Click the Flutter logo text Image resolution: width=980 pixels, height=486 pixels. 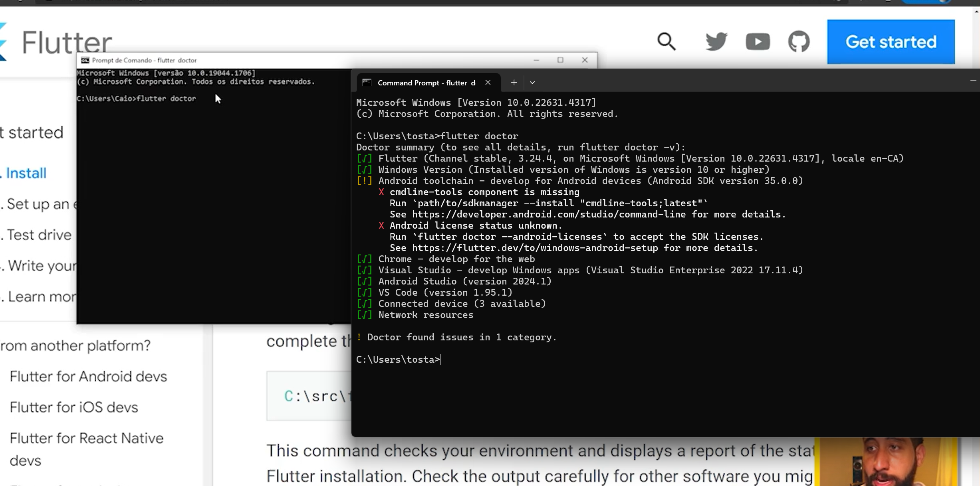point(67,42)
